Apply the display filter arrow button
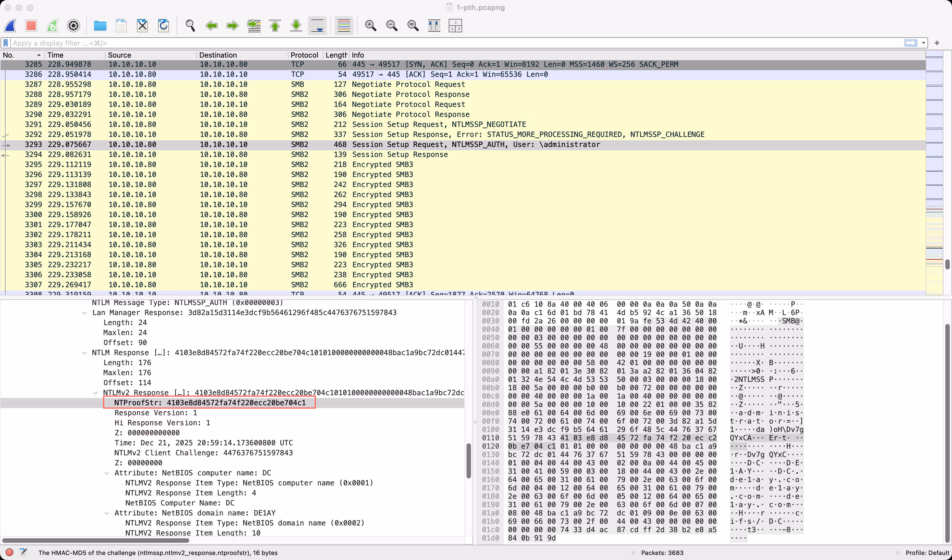 (911, 43)
